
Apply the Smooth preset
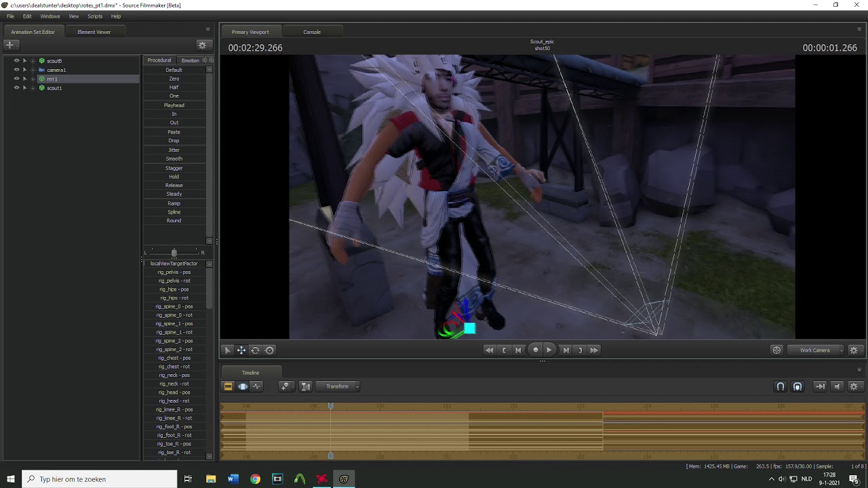[x=174, y=159]
